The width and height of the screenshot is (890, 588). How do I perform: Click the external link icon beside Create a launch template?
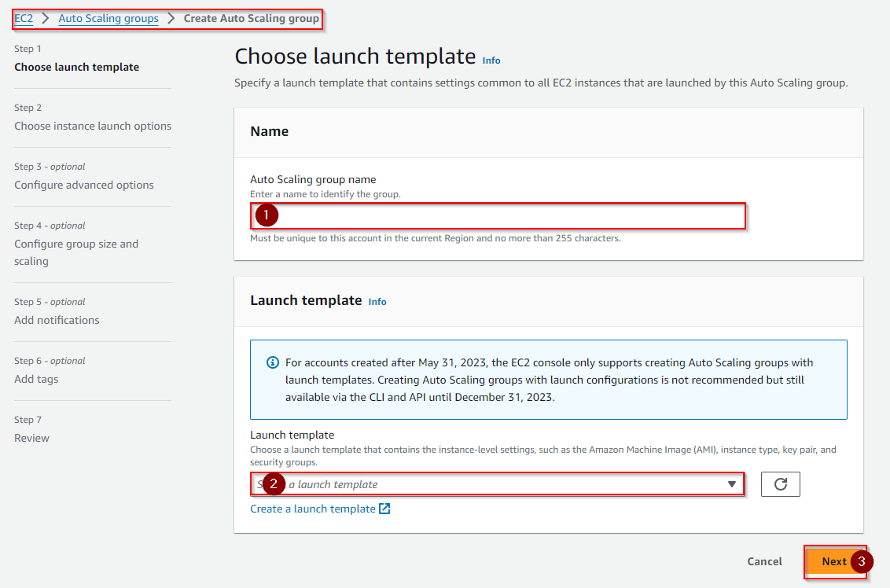[384, 509]
